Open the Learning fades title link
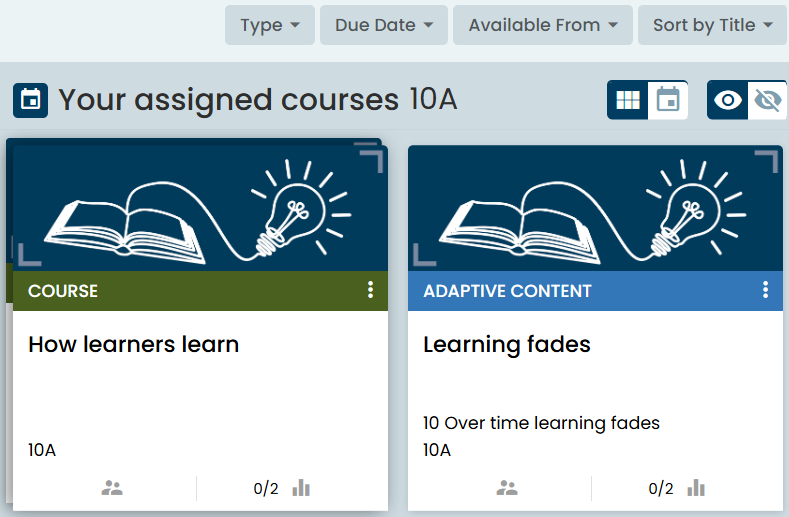 pos(507,345)
